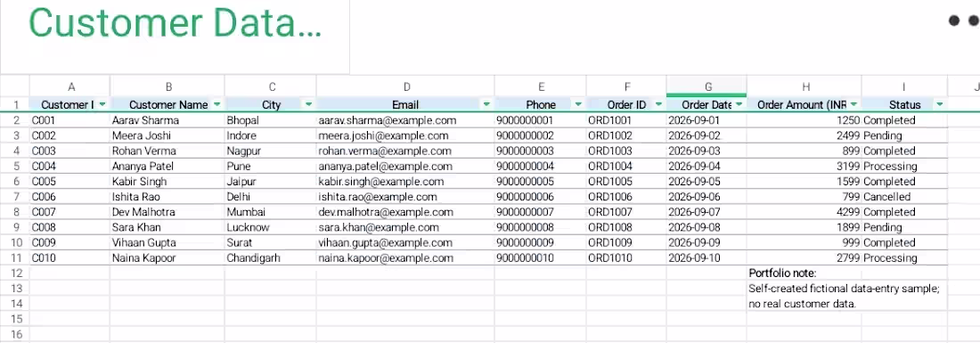Click the Lucknow city cell

271,227
